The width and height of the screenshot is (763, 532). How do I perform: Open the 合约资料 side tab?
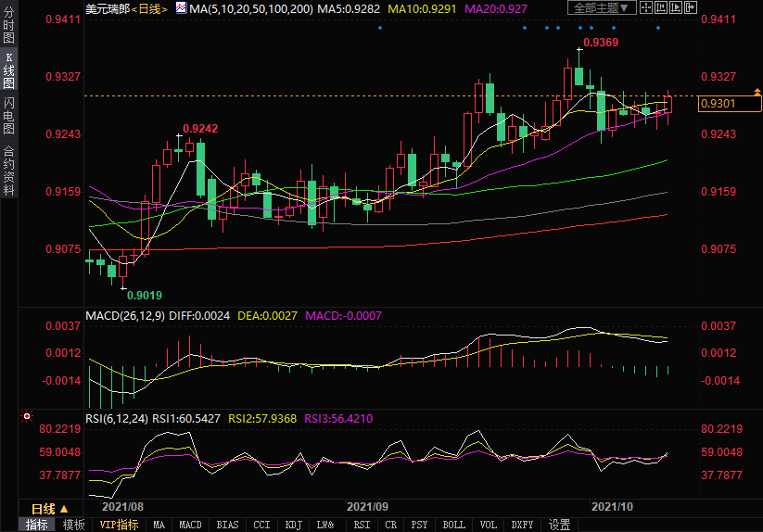(8, 170)
